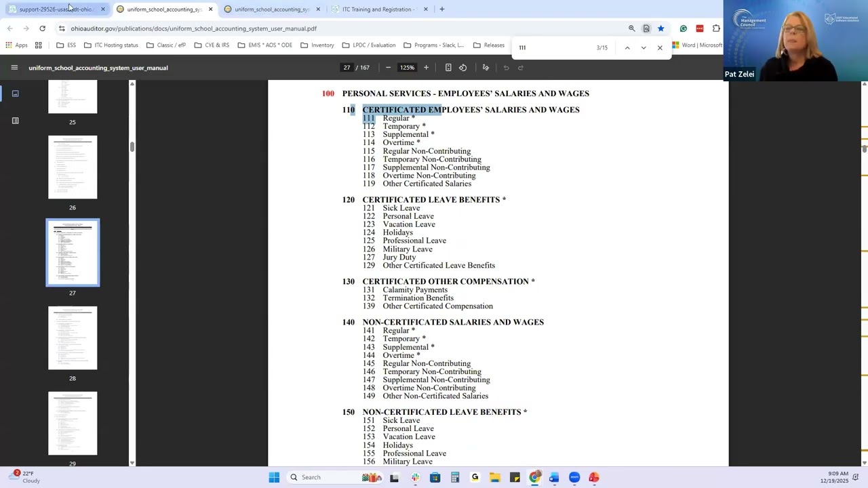The width and height of the screenshot is (868, 488).
Task: Go back to previous page in browser
Action: (x=9, y=28)
